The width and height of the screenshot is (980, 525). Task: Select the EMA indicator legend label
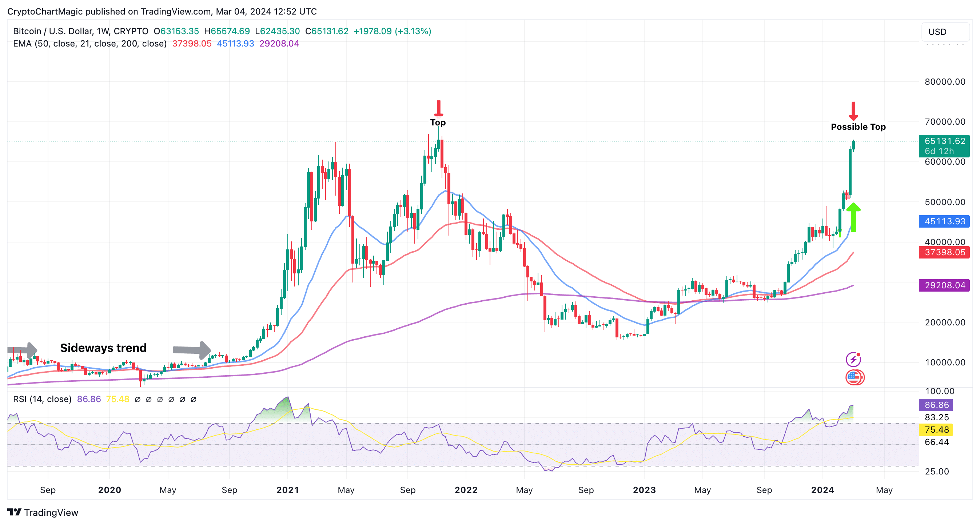[x=90, y=44]
